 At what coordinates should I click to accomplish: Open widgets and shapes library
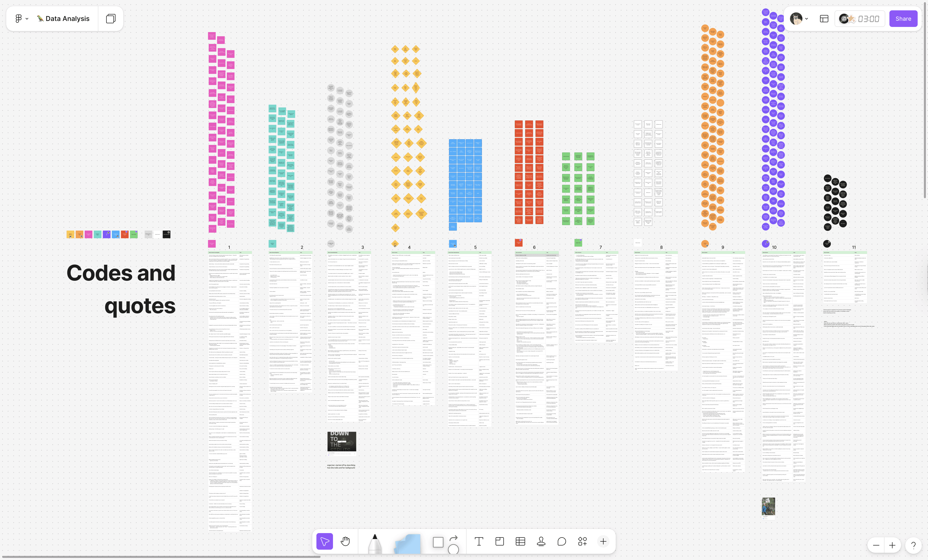(x=582, y=541)
